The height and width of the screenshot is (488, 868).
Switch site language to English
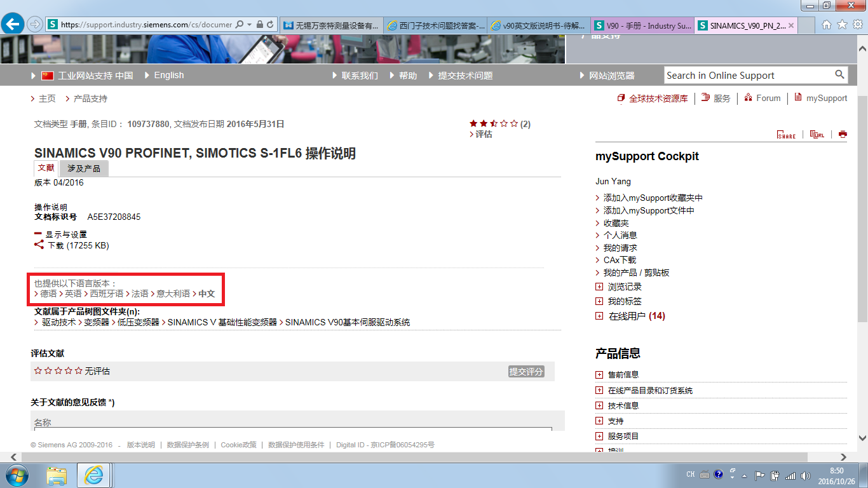(x=169, y=75)
